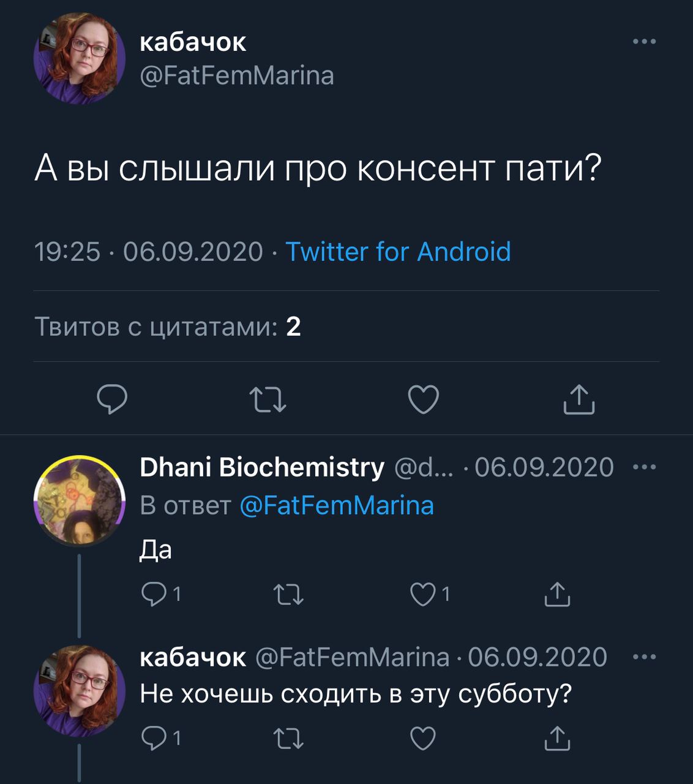
Task: Like Dhani Biochemistry's 'Да' reply
Action: click(422, 594)
